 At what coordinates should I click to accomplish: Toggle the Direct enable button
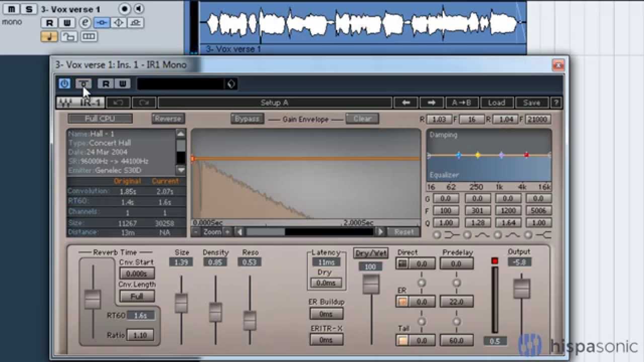tap(402, 263)
